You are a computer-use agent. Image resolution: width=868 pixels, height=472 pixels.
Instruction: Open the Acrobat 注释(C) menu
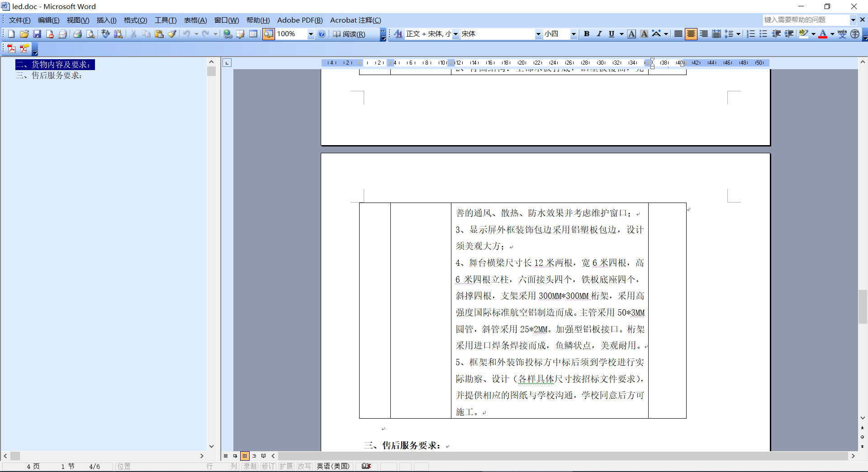[x=356, y=20]
